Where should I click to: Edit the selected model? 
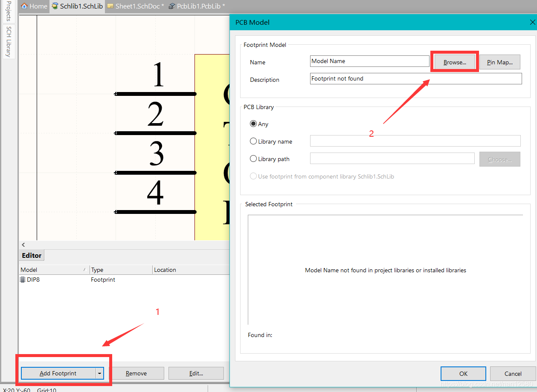[x=196, y=373]
